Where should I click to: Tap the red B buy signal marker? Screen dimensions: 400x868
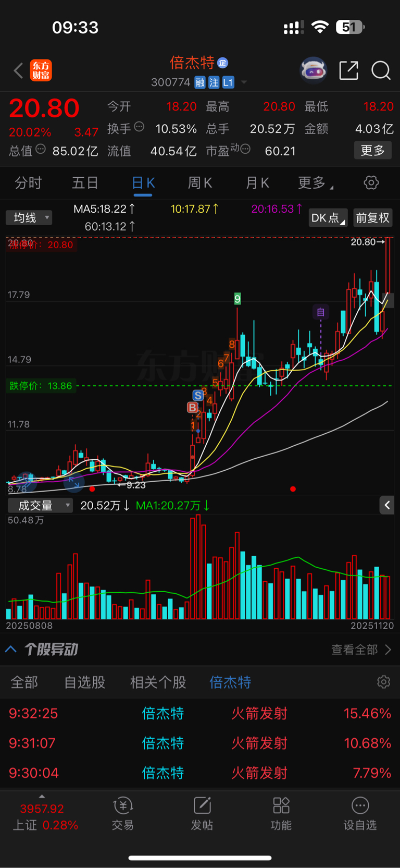pos(193,408)
